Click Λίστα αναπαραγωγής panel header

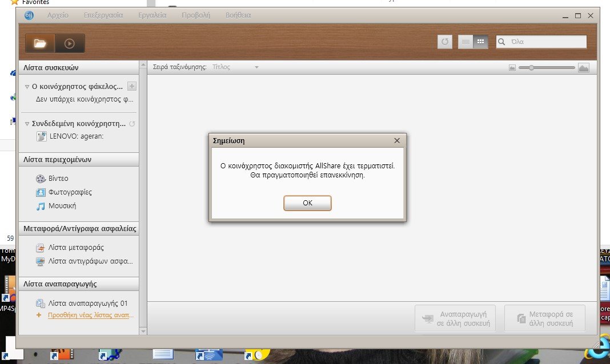(x=79, y=284)
